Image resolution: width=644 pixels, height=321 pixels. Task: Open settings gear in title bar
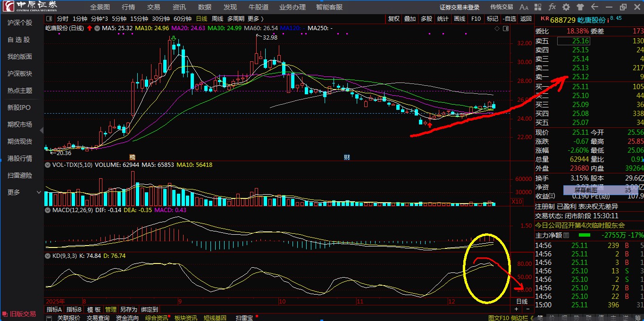coord(566,7)
